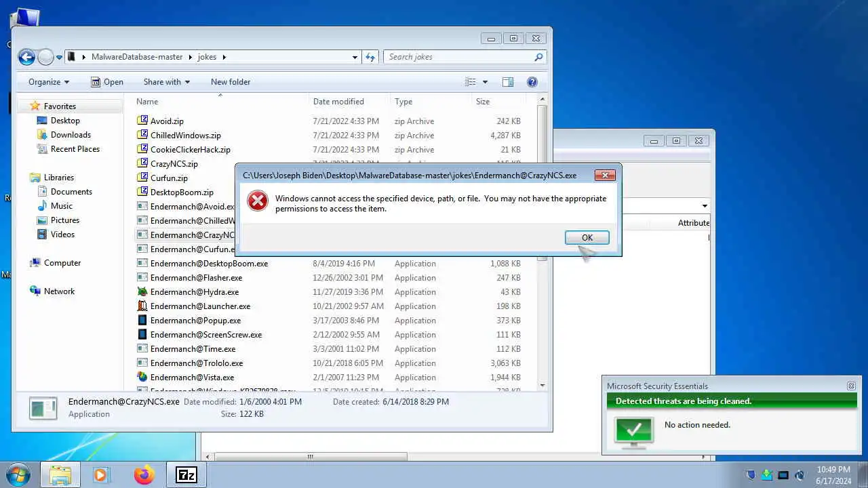The height and width of the screenshot is (488, 868).
Task: Click jokes in the address breadcrumb
Action: coord(207,57)
